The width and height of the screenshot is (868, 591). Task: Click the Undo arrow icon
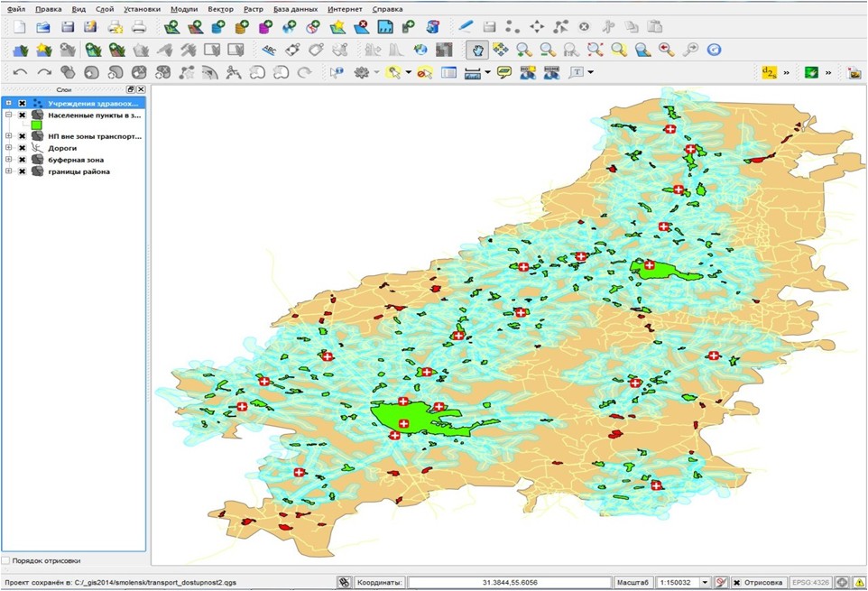click(x=20, y=73)
